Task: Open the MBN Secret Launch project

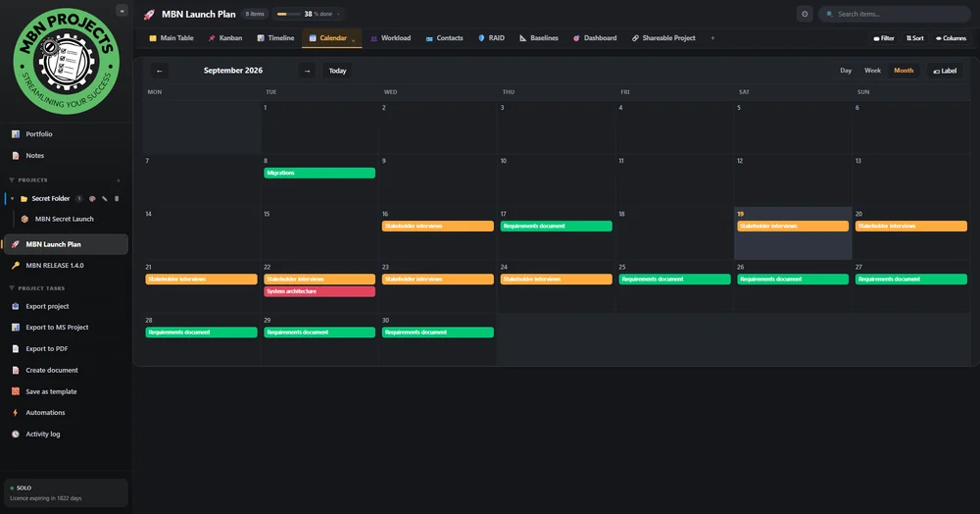Action: [64, 219]
